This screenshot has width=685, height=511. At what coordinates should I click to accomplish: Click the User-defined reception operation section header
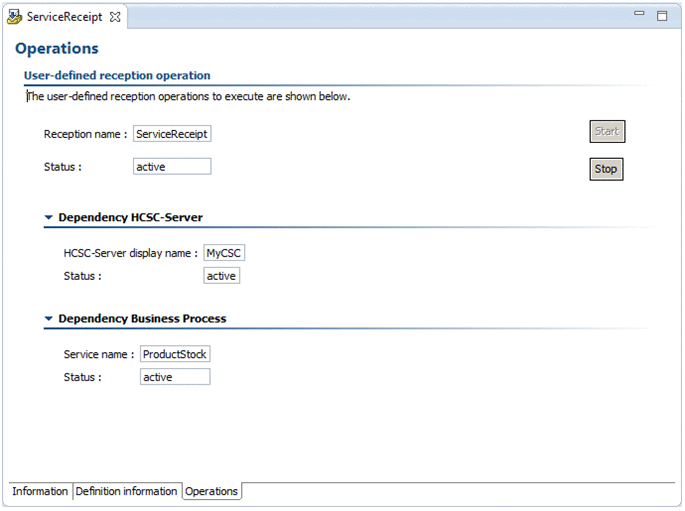click(x=117, y=75)
